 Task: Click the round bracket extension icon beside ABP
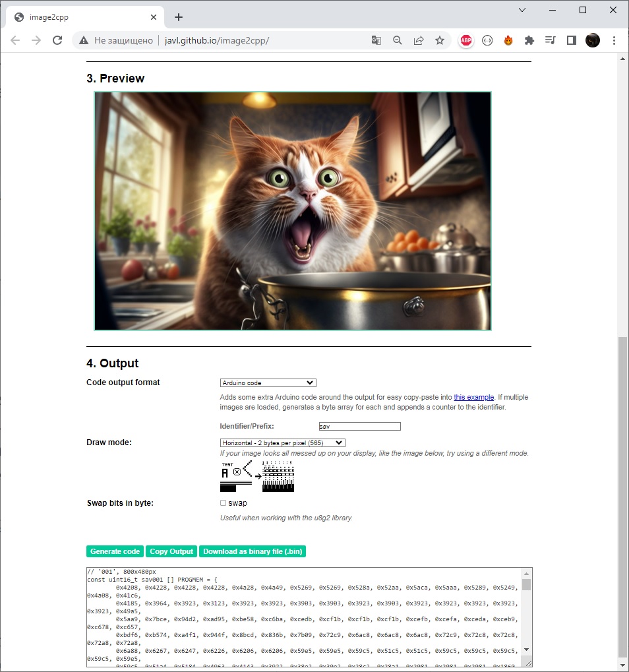(487, 40)
